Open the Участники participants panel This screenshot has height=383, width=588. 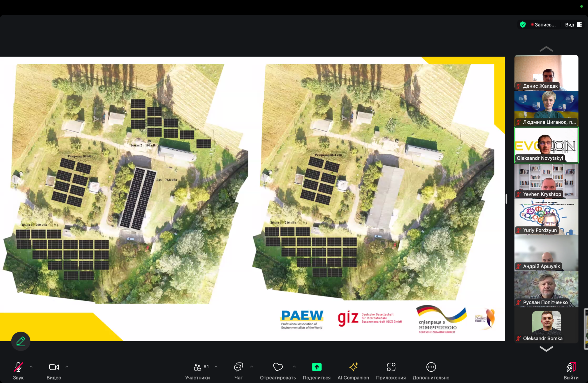coord(198,367)
